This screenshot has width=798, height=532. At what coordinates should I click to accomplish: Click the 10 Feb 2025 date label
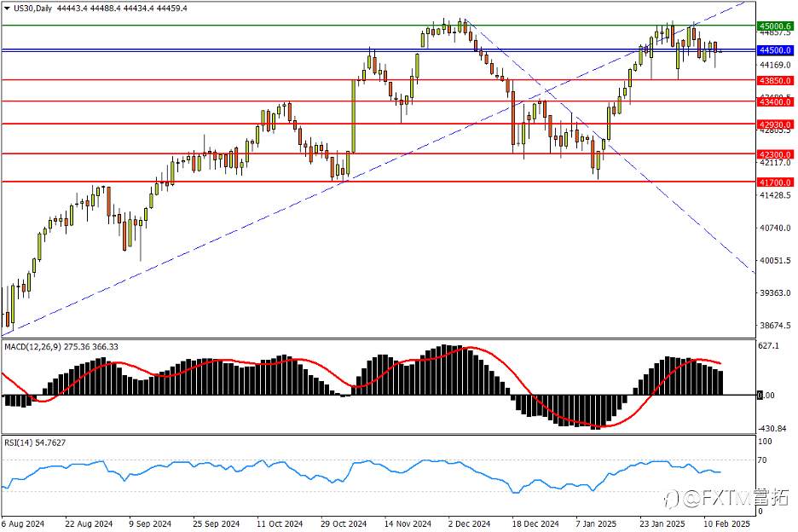(x=726, y=523)
